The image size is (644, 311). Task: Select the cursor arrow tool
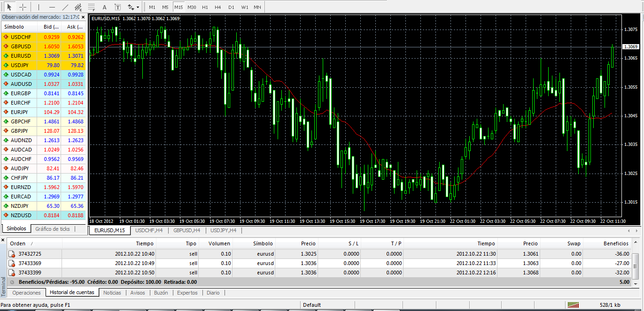(x=9, y=7)
